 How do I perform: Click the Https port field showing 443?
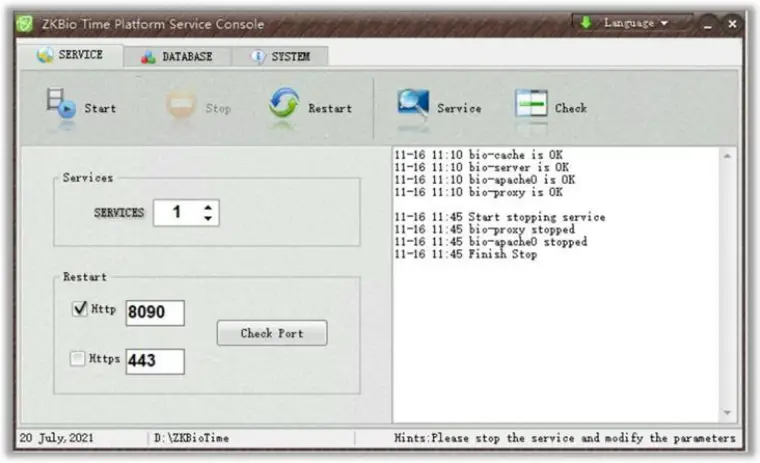point(155,362)
